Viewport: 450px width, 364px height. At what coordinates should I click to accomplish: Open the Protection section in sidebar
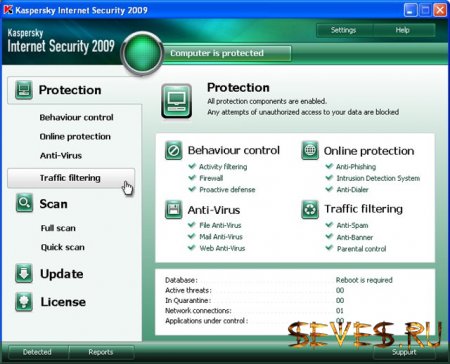coord(70,90)
